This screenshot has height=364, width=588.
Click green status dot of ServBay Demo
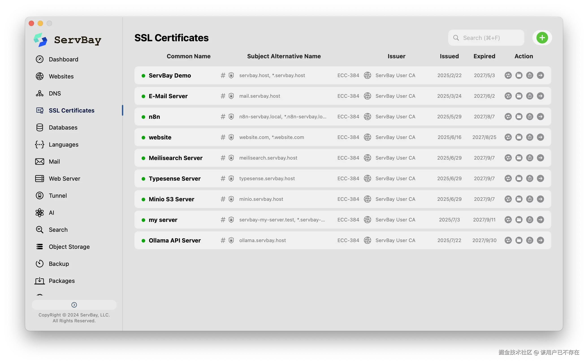click(x=143, y=76)
